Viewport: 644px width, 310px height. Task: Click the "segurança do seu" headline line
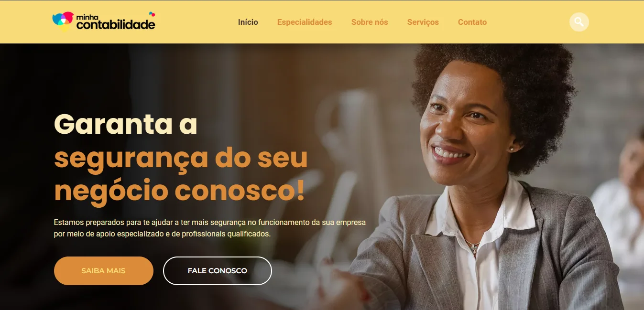tap(181, 158)
